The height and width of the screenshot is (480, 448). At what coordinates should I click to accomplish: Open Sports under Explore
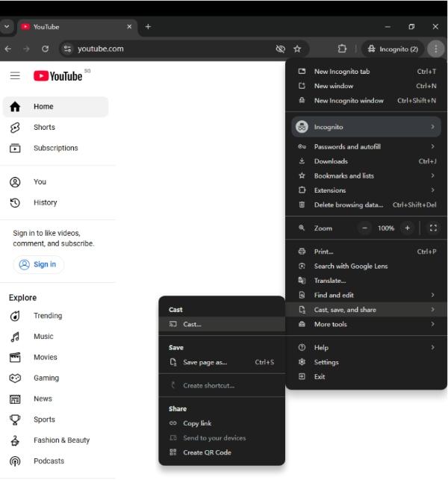pos(55,420)
